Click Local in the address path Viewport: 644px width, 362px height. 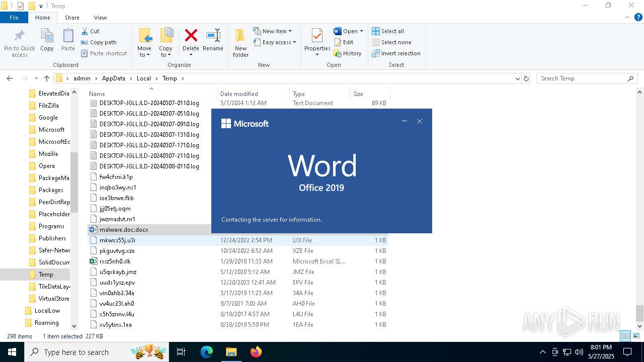(x=143, y=78)
